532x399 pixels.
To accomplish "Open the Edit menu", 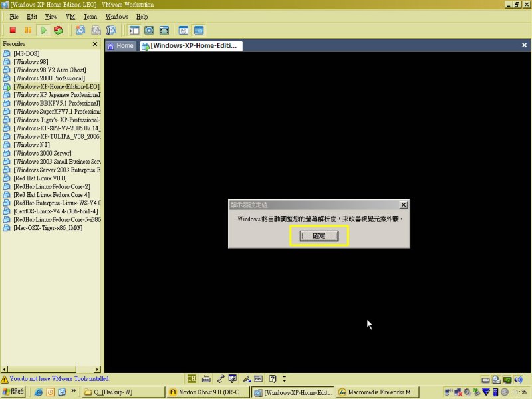I will click(x=32, y=17).
